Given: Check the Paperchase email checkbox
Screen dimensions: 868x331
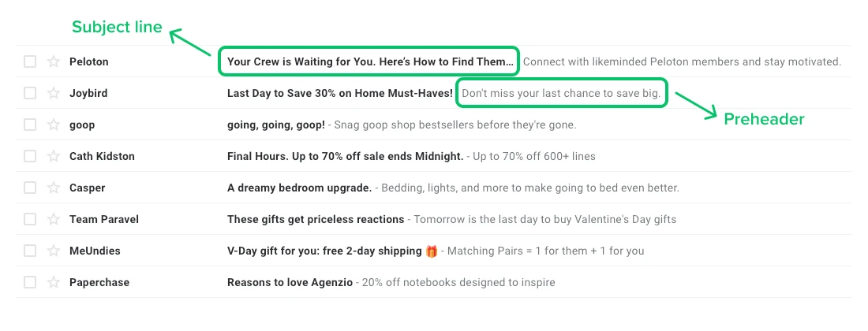Looking at the screenshot, I should click(30, 282).
